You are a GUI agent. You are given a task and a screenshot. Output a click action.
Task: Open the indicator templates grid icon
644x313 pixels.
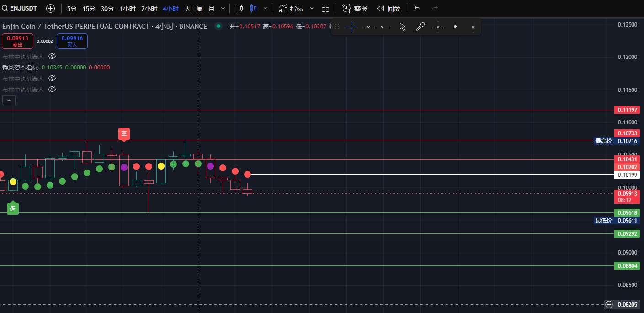[x=325, y=8]
